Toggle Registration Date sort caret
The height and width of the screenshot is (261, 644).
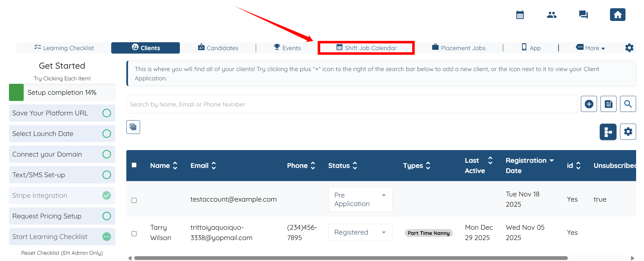tap(552, 160)
